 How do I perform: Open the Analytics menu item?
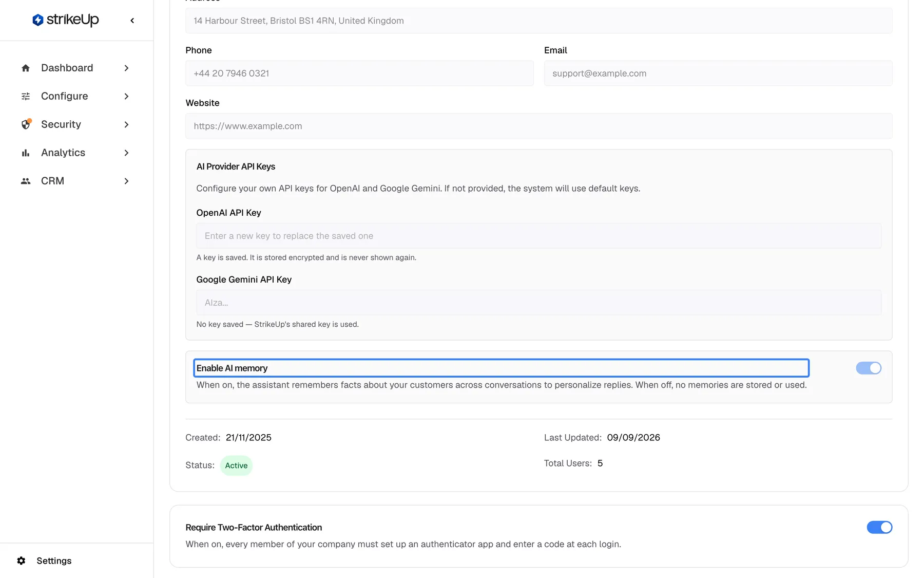pos(76,153)
